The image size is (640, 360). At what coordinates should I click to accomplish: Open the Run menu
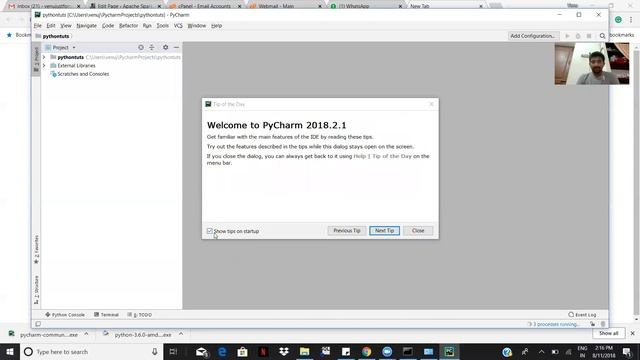pos(147,26)
